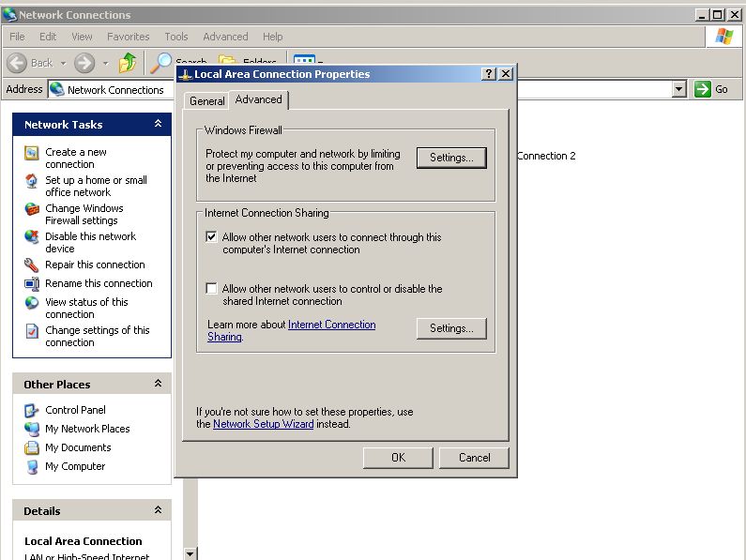The height and width of the screenshot is (560, 746).
Task: Maximize the Network Connections window
Action: click(718, 15)
